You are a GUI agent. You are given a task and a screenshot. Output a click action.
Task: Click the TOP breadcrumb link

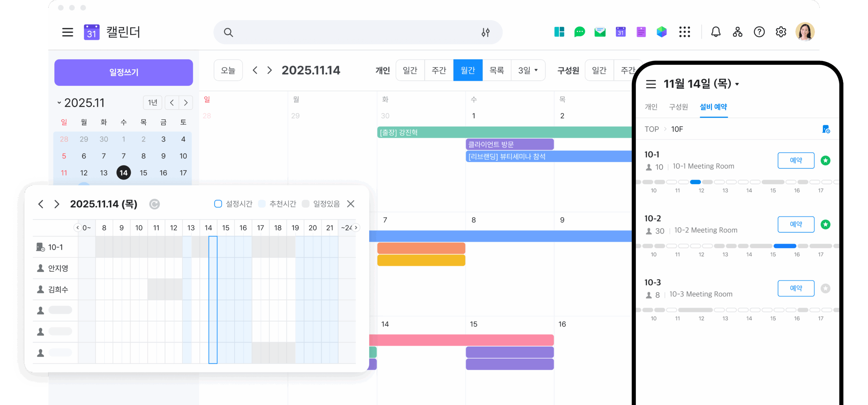[x=651, y=129]
